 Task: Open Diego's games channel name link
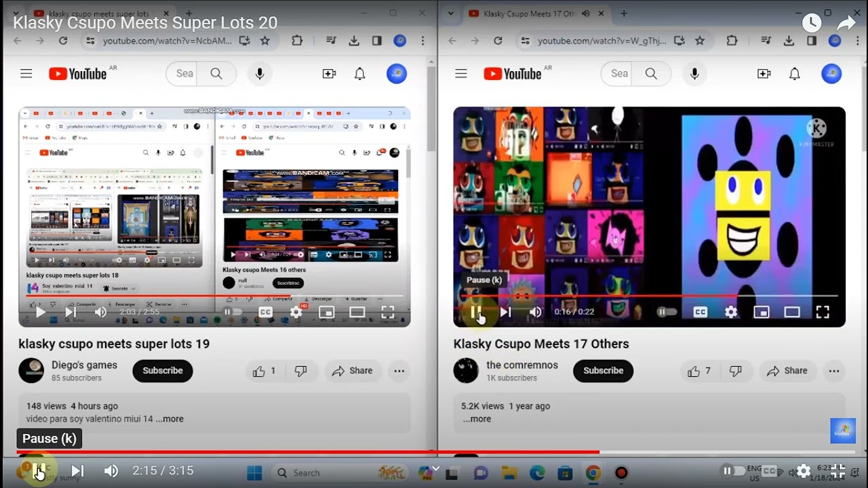pyautogui.click(x=84, y=365)
